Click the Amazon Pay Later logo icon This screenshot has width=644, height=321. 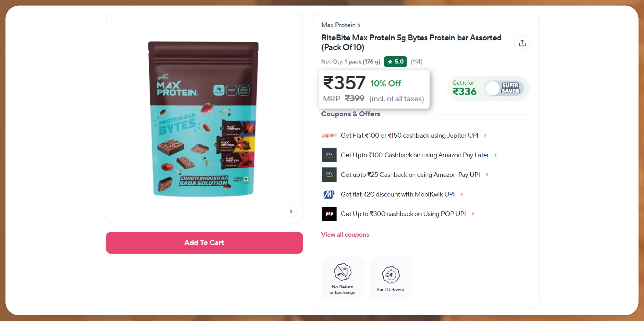click(329, 155)
